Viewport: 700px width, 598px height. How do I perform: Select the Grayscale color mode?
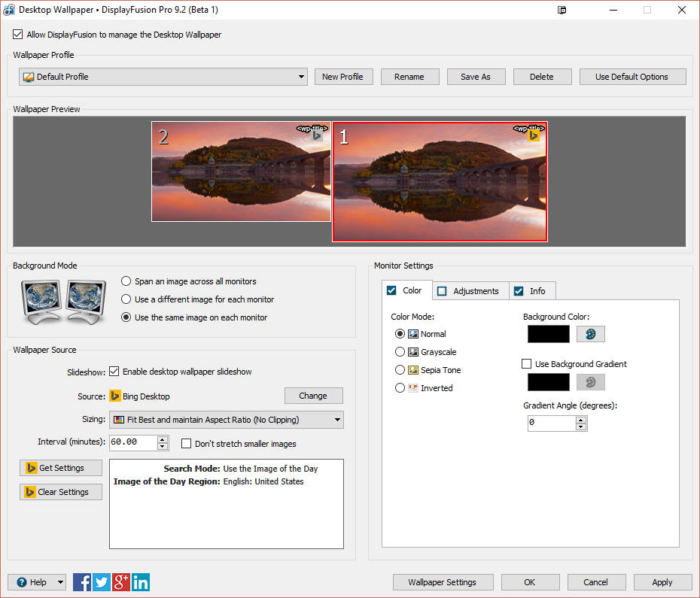pyautogui.click(x=400, y=352)
